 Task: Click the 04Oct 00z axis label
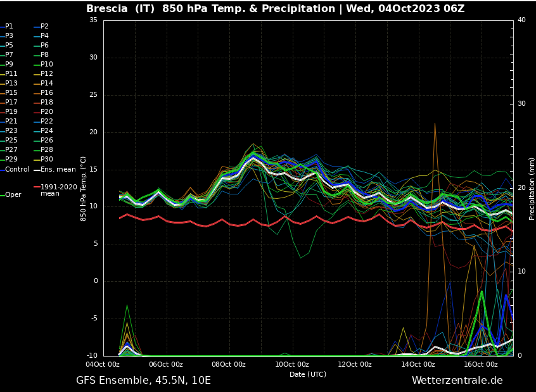103,364
